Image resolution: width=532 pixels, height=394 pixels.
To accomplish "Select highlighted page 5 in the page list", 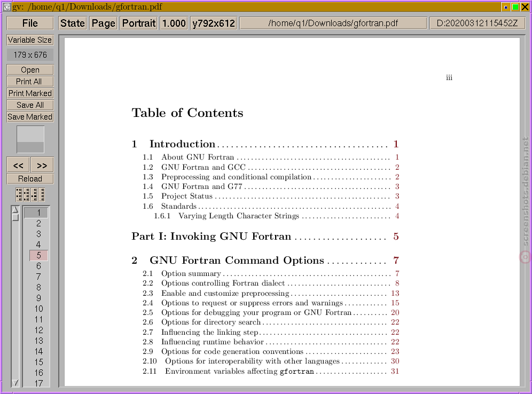I will pos(38,255).
